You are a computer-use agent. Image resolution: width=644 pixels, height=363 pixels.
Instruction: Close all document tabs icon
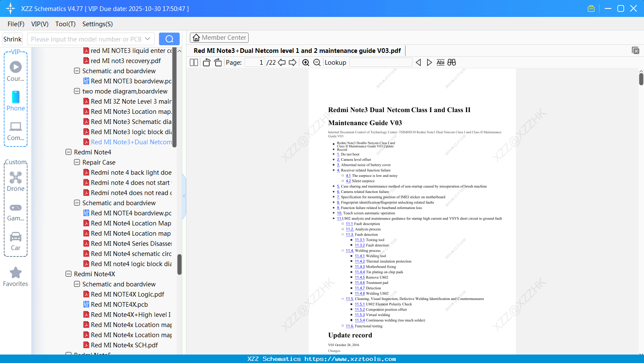pos(636,50)
